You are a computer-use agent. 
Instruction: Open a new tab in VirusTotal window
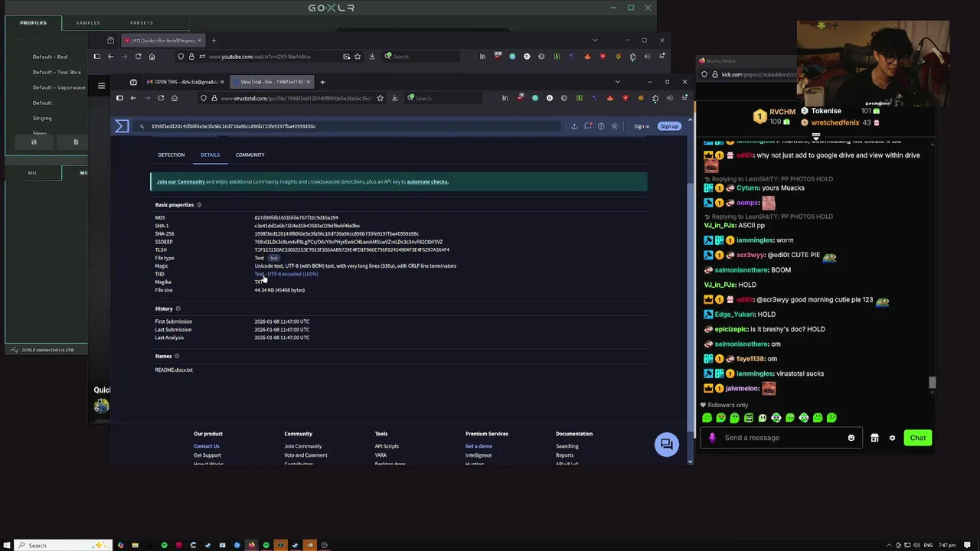tap(322, 82)
